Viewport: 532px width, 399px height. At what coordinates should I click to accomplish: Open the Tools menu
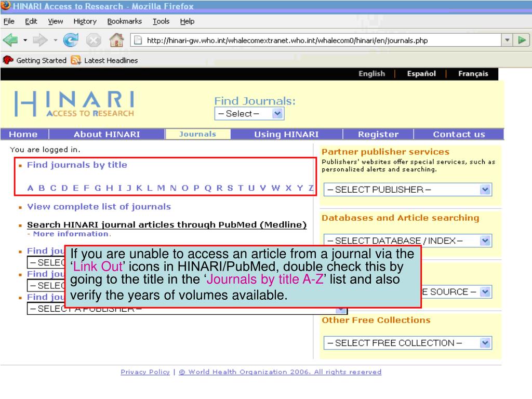click(x=161, y=21)
